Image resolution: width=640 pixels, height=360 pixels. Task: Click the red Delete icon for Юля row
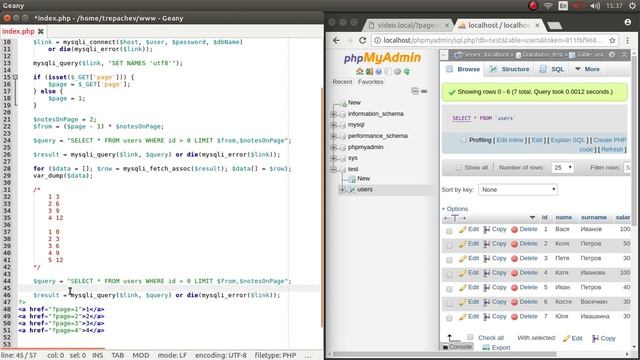514,317
